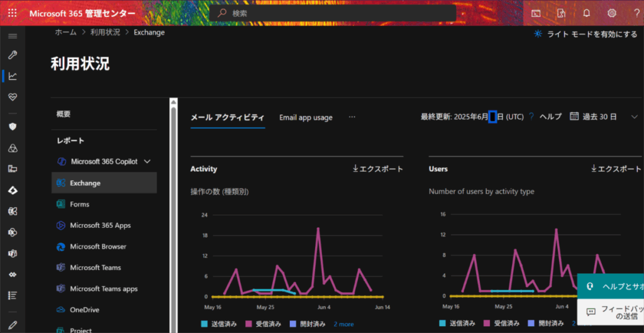Click the Microsoft 365 管理センター title
The width and height of the screenshot is (644, 333).
pos(82,13)
